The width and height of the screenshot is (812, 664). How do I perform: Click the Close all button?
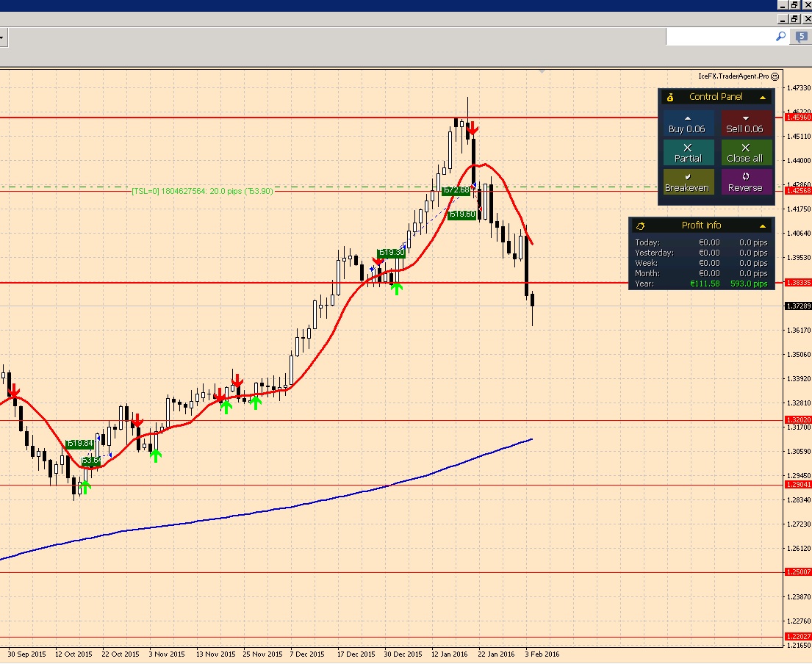(x=746, y=154)
